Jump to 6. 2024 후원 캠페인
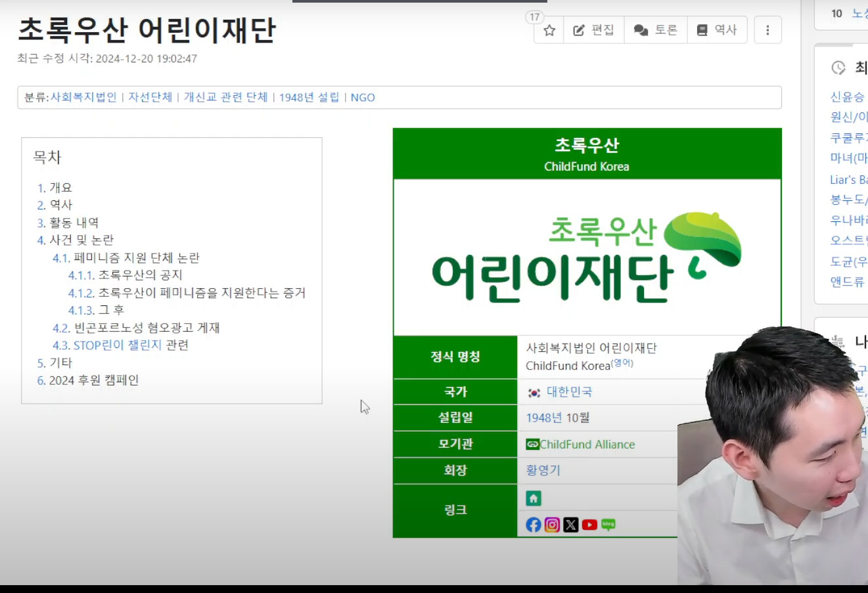Viewport: 868px width, 593px height. click(88, 380)
